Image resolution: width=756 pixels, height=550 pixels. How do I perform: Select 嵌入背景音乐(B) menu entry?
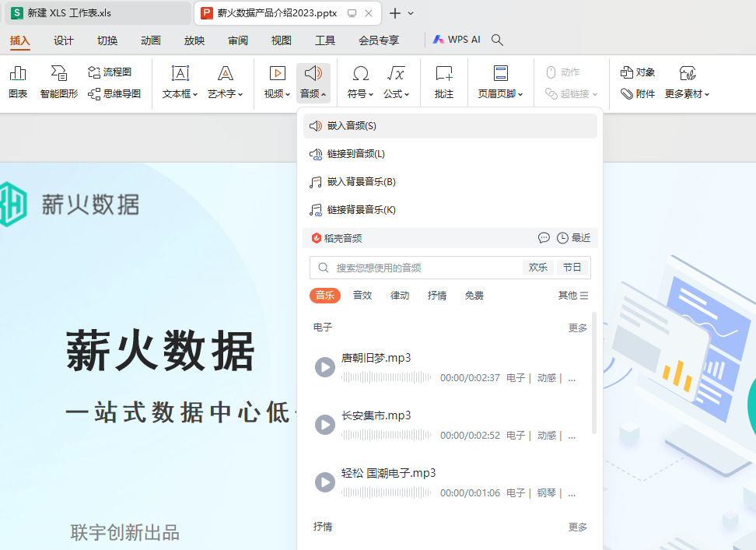tap(450, 182)
